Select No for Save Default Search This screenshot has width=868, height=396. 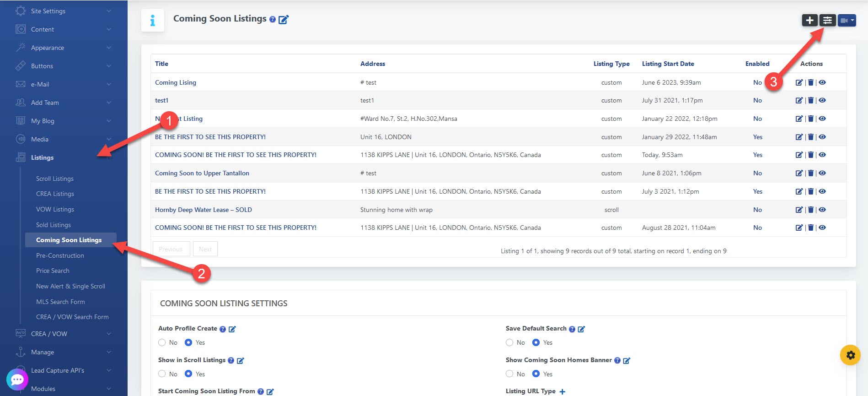click(509, 342)
